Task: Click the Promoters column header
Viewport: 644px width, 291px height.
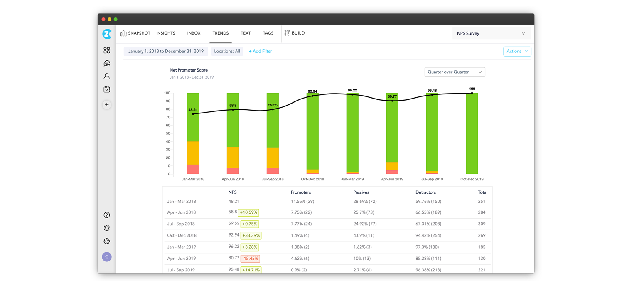Action: (301, 192)
